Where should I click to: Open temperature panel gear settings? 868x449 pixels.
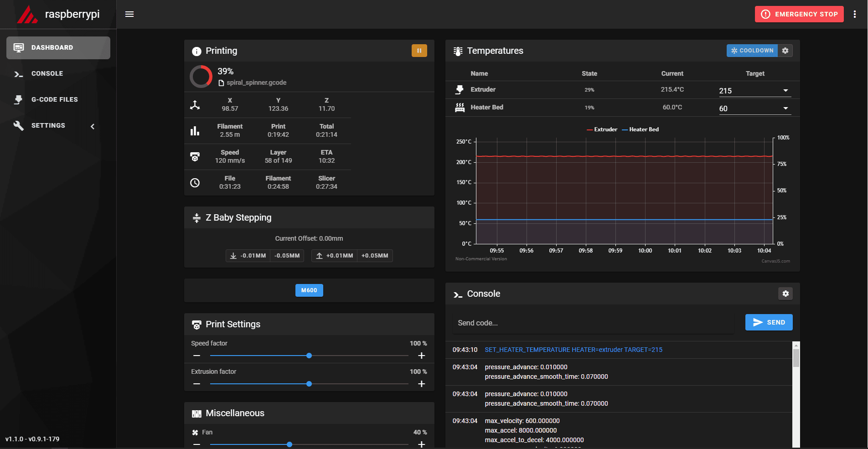point(785,51)
